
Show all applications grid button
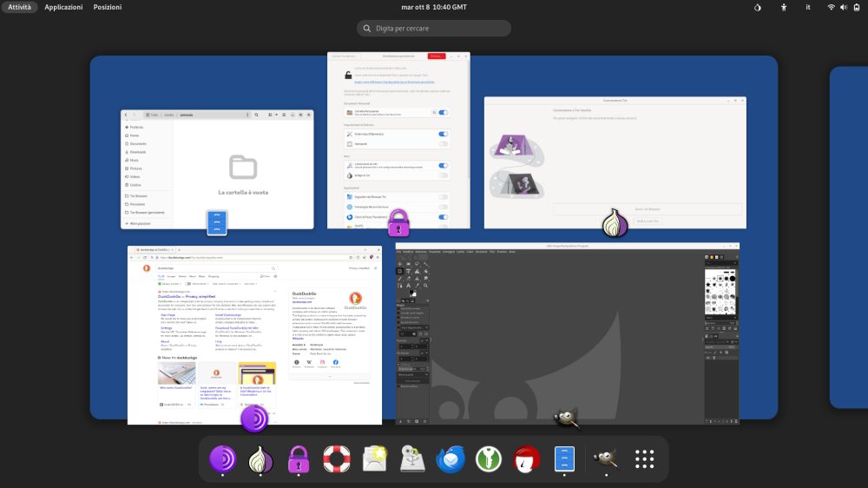click(x=644, y=458)
